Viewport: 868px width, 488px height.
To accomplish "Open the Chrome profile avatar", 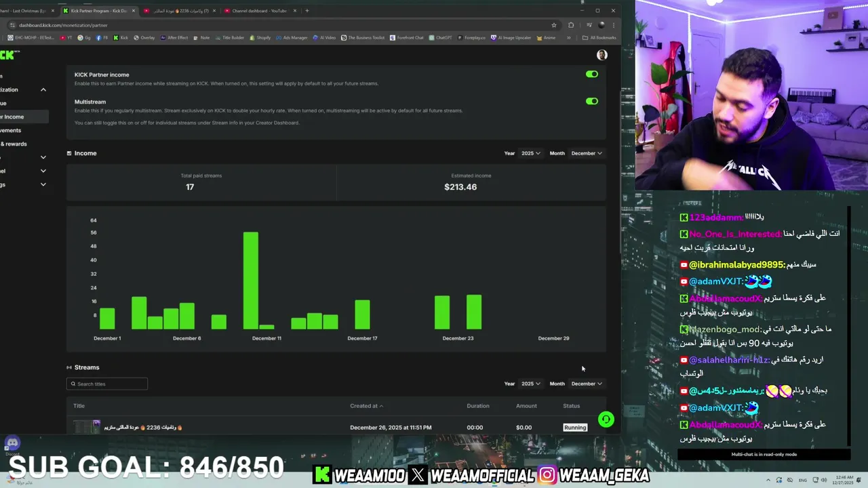I will 601,25.
